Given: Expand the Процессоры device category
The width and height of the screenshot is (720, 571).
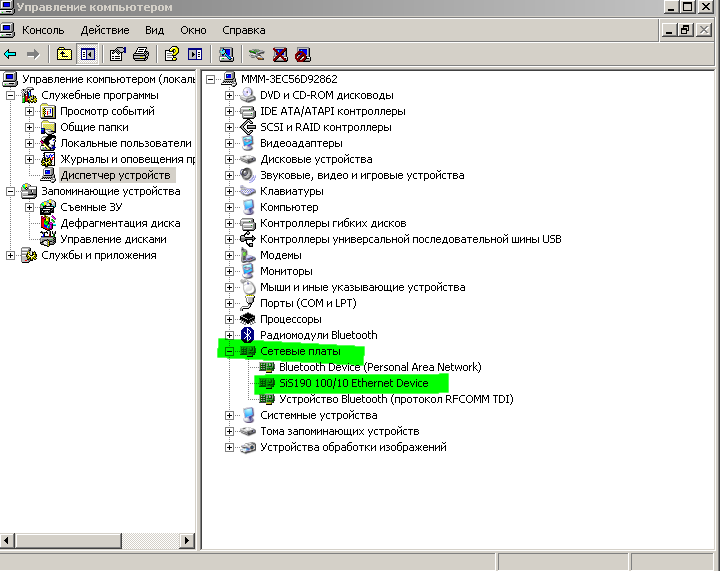Looking at the screenshot, I should point(230,319).
